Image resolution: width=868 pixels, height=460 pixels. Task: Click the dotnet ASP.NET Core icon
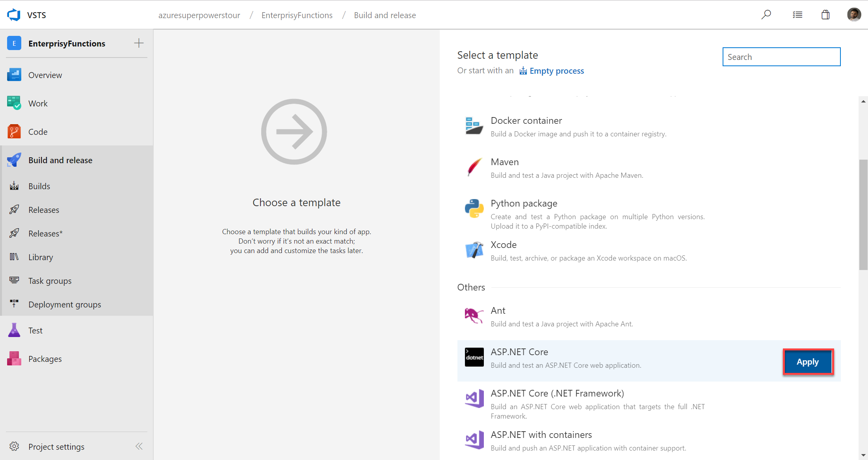474,357
